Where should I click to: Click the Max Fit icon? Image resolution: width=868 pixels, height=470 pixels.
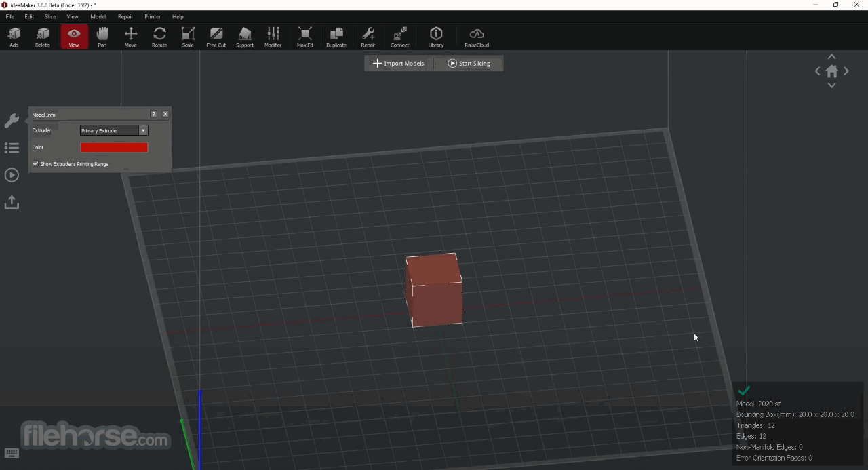click(304, 37)
